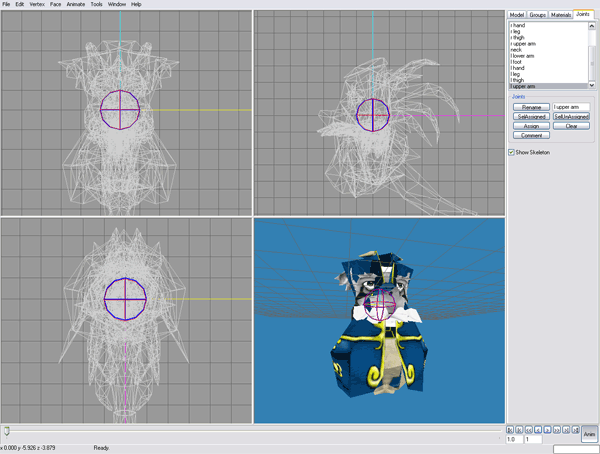Click joint sphere in top-left front viewport
Viewport: 600px width, 454px height.
[120, 110]
